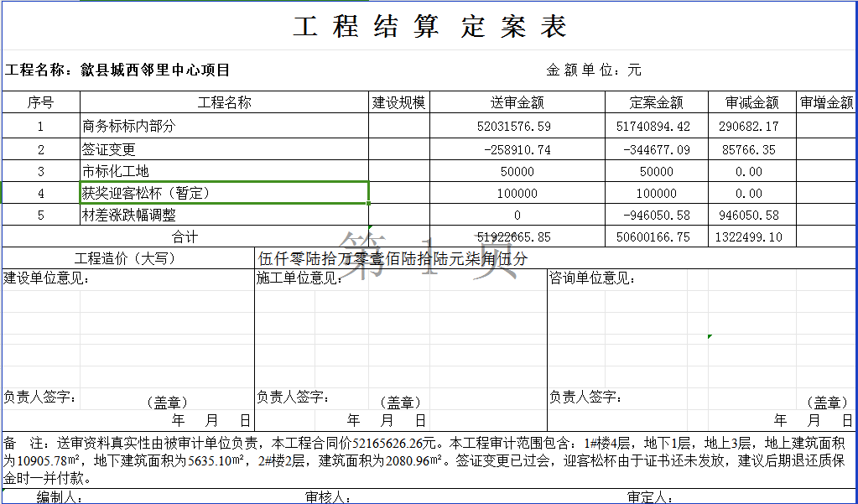
Task: Select the 材差涨跌幅调整 cell
Action: (x=223, y=216)
